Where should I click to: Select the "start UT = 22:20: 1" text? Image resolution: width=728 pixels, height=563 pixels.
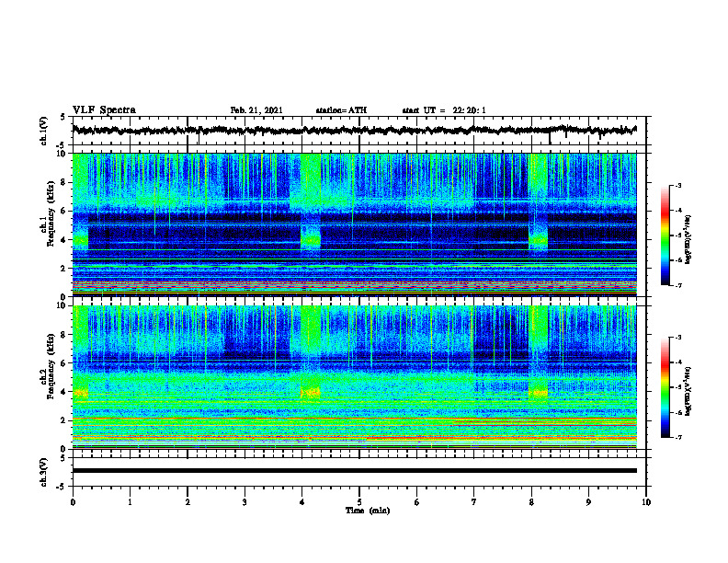[x=444, y=110]
